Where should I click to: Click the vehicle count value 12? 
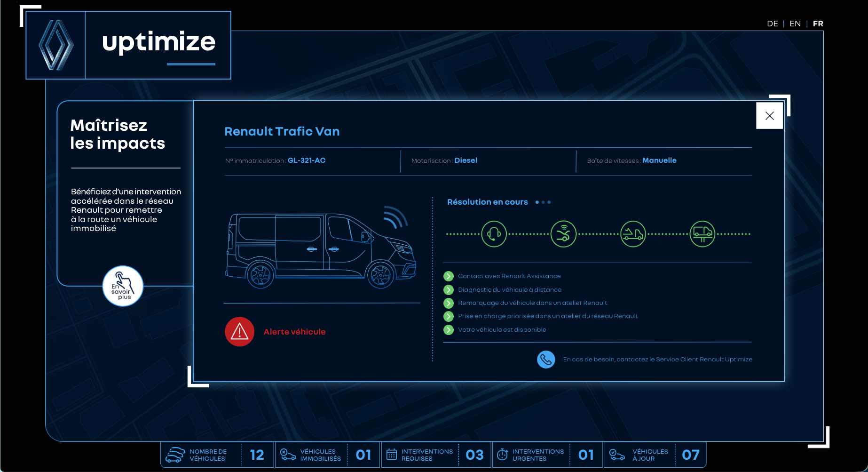coord(257,455)
